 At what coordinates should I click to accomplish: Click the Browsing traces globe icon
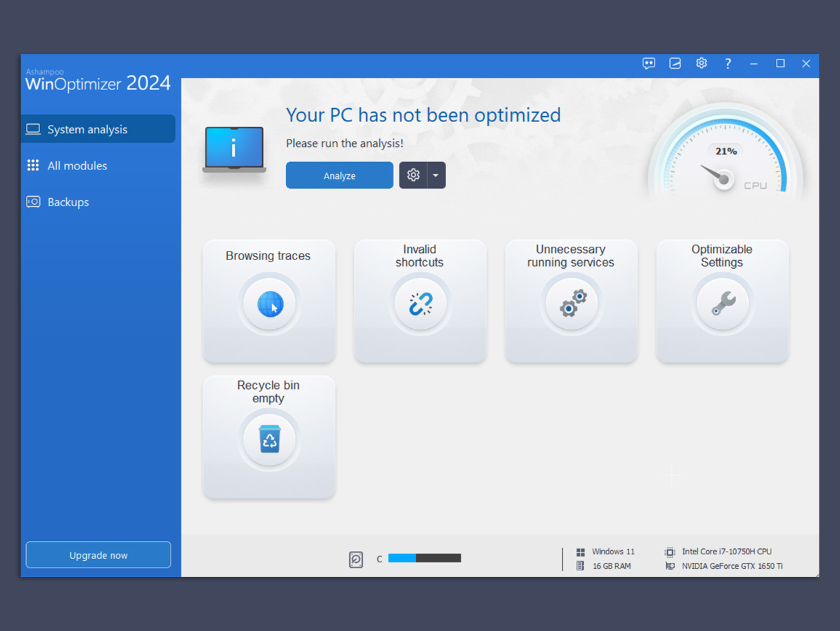click(x=271, y=304)
